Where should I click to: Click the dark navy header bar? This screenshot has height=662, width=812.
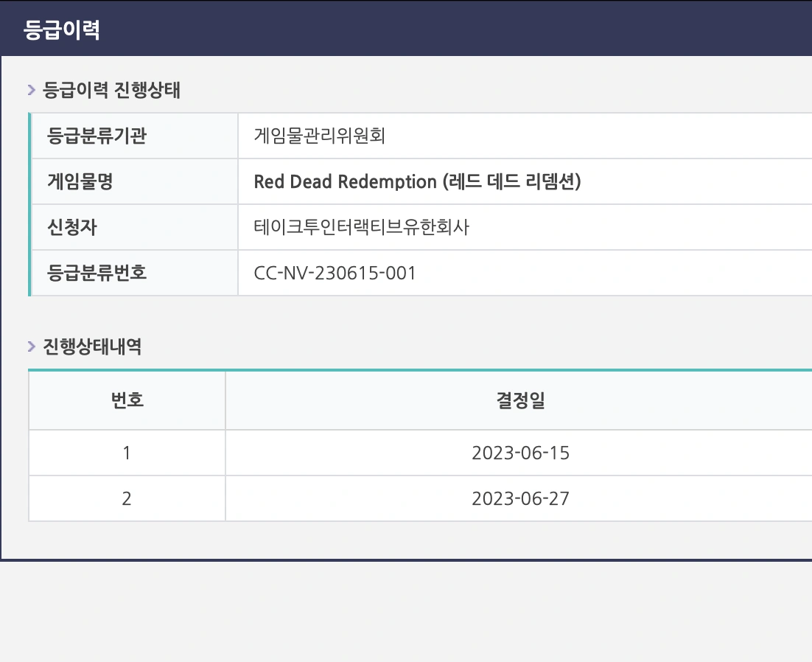pyautogui.click(x=406, y=29)
